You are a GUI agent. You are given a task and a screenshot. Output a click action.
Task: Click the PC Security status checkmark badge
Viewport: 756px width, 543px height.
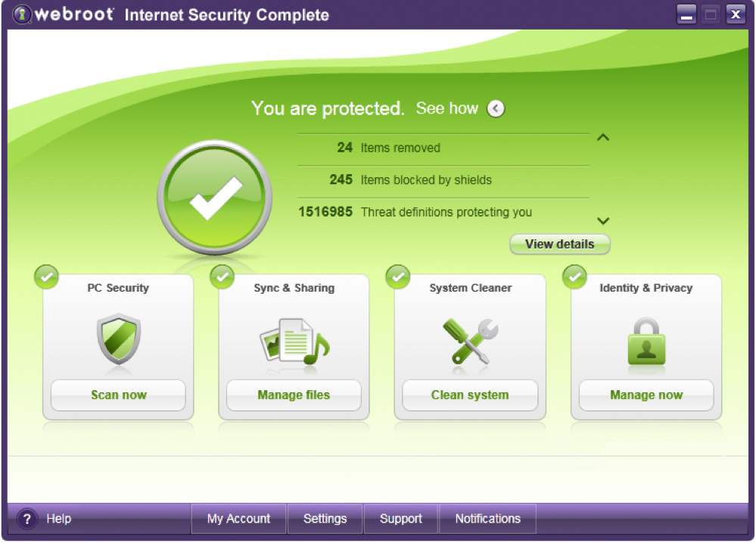[x=46, y=277]
